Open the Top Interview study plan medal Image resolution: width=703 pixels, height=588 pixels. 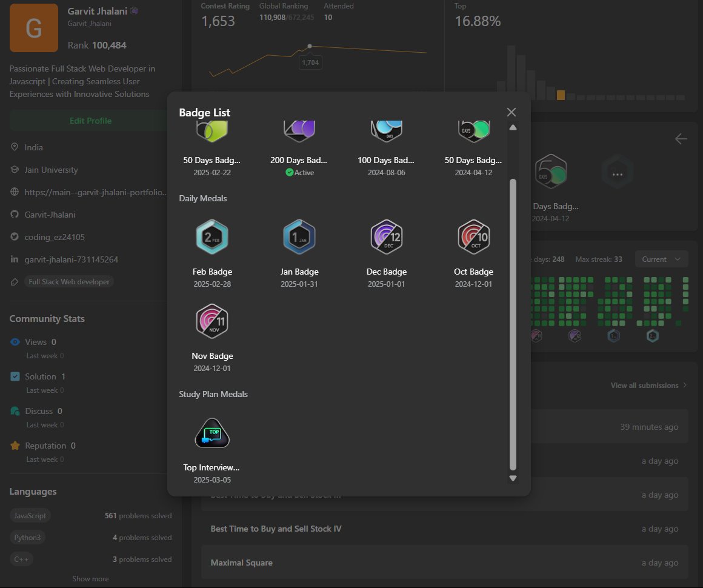(x=212, y=433)
